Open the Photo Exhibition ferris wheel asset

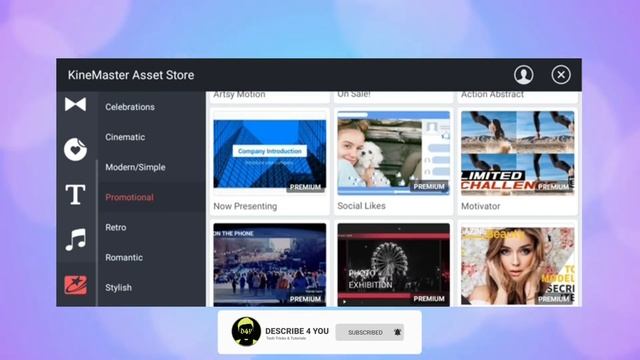coord(393,264)
